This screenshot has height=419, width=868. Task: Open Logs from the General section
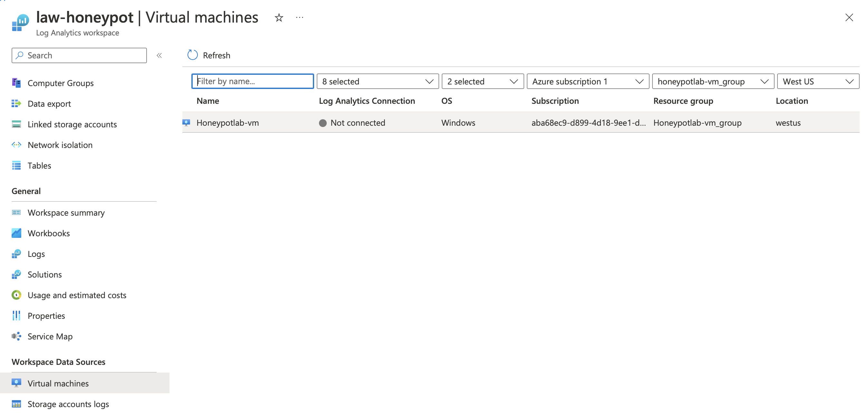[x=36, y=254]
